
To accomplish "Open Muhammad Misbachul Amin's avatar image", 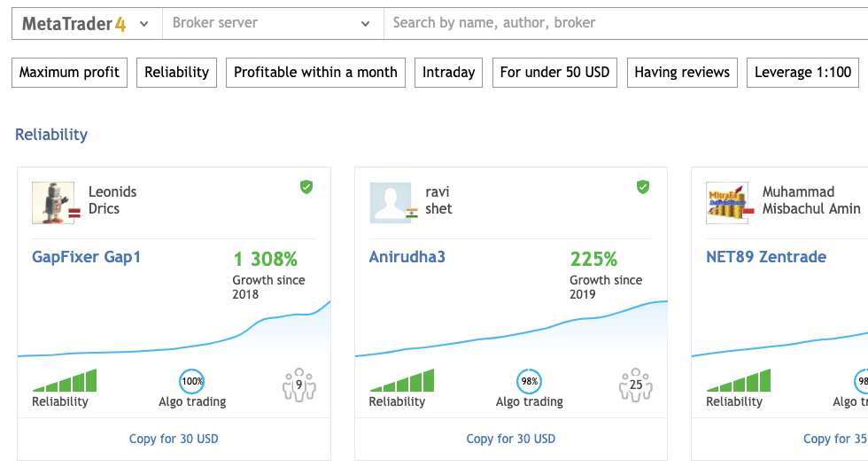I will click(727, 203).
